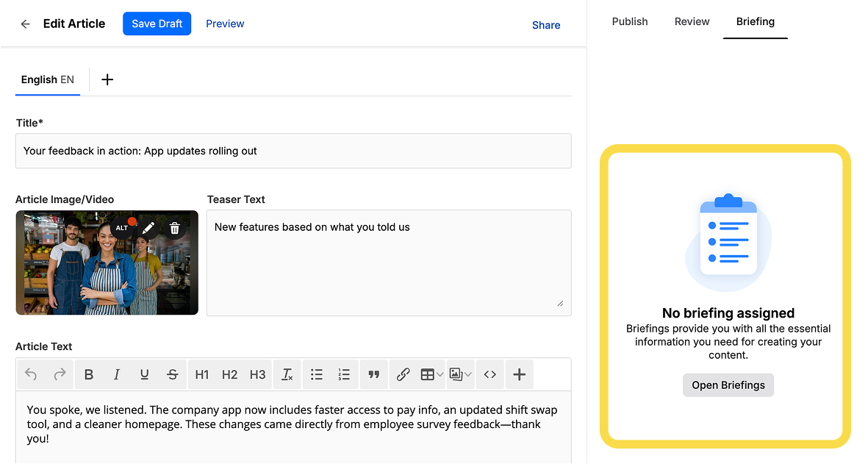The height and width of the screenshot is (464, 868).
Task: Toggle underline formatting
Action: click(145, 375)
